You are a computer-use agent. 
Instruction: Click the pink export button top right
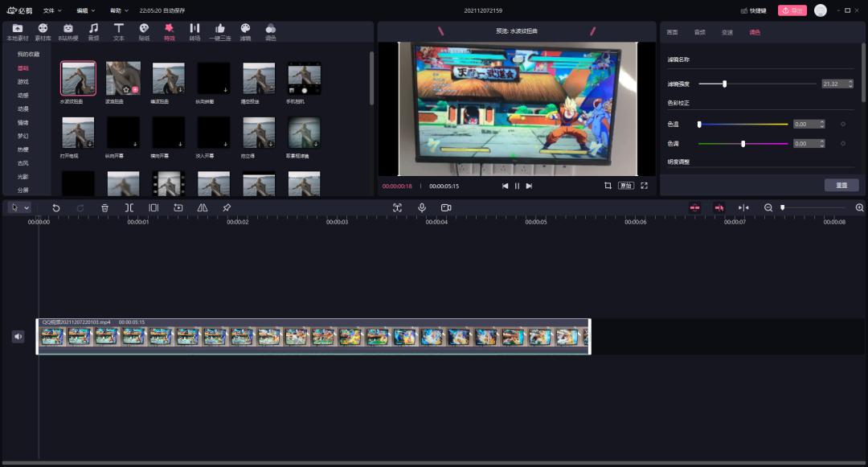click(792, 10)
